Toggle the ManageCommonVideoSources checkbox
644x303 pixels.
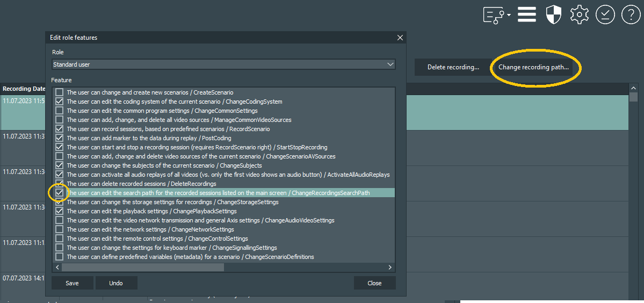[60, 119]
